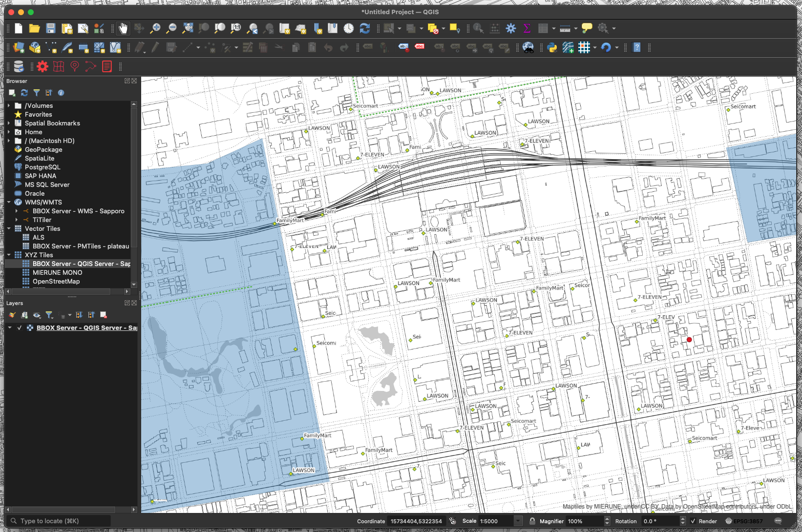
Task: Open Manage Map Themes eye dropdown
Action: [37, 315]
